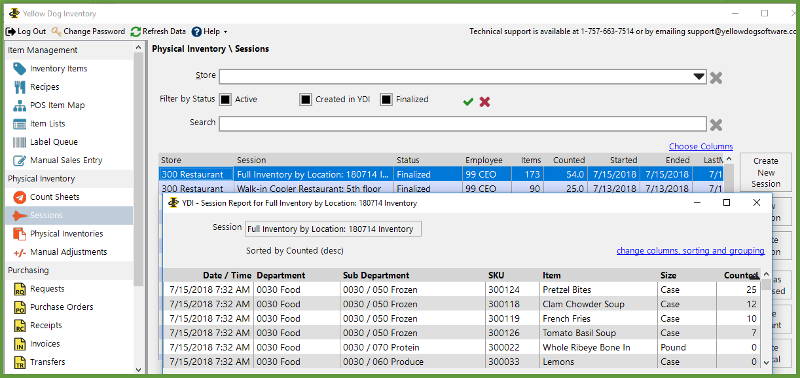Select POS Item Map hierarchy icon
Image resolution: width=800 pixels, height=378 pixels.
pyautogui.click(x=19, y=105)
